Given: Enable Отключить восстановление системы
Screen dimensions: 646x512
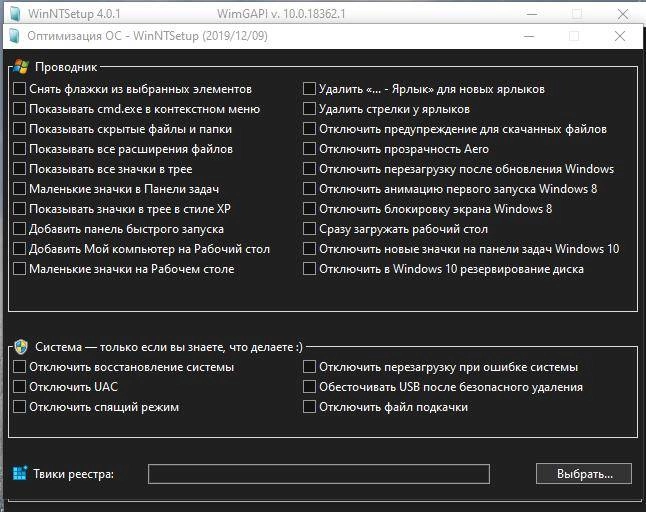Looking at the screenshot, I should [x=19, y=367].
